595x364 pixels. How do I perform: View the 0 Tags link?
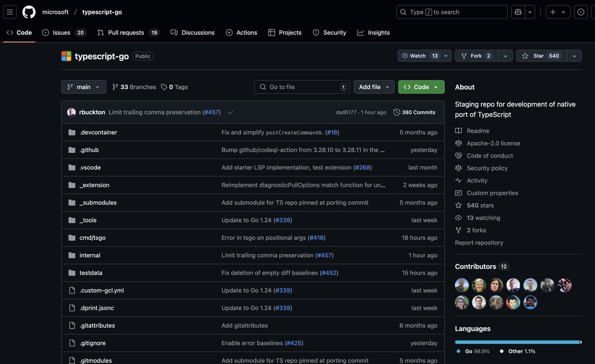(175, 87)
